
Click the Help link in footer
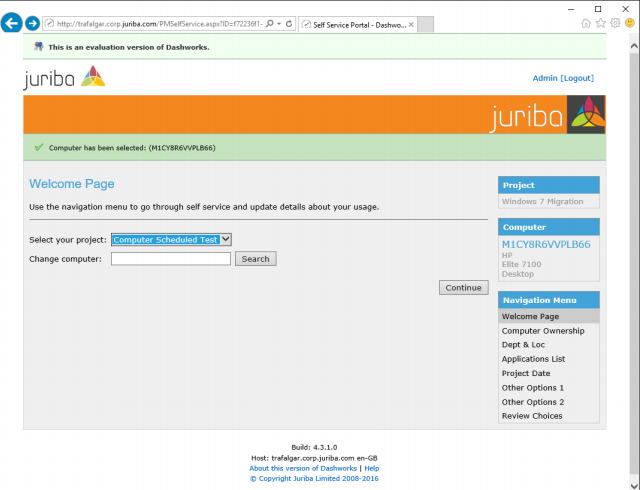371,468
